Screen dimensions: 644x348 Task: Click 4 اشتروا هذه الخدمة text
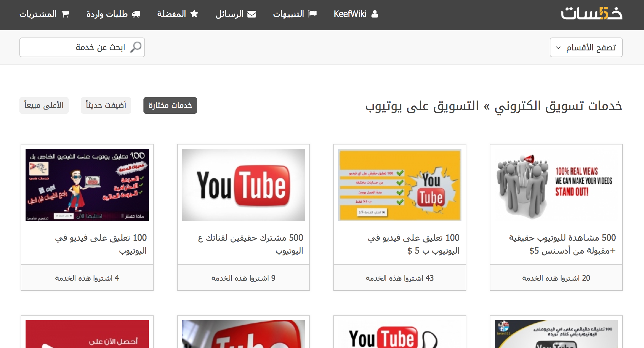[87, 278]
